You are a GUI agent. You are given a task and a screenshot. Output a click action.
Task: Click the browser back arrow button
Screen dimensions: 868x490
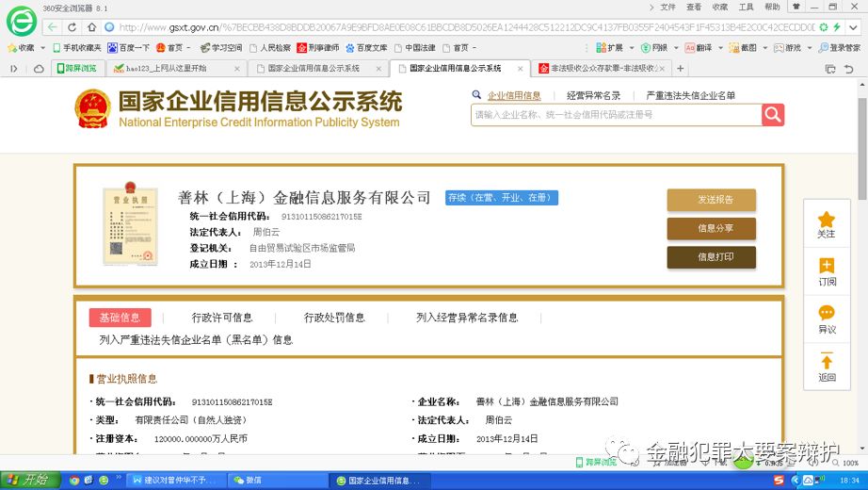pyautogui.click(x=52, y=26)
